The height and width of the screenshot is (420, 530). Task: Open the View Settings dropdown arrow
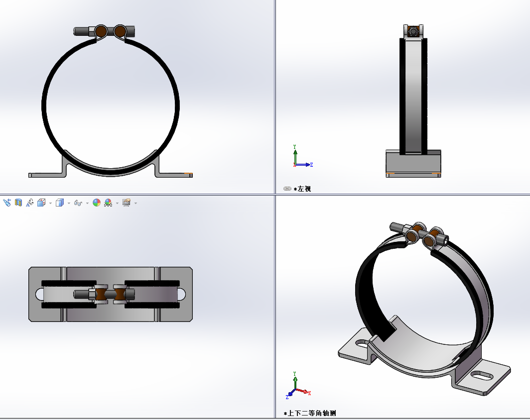pos(136,203)
